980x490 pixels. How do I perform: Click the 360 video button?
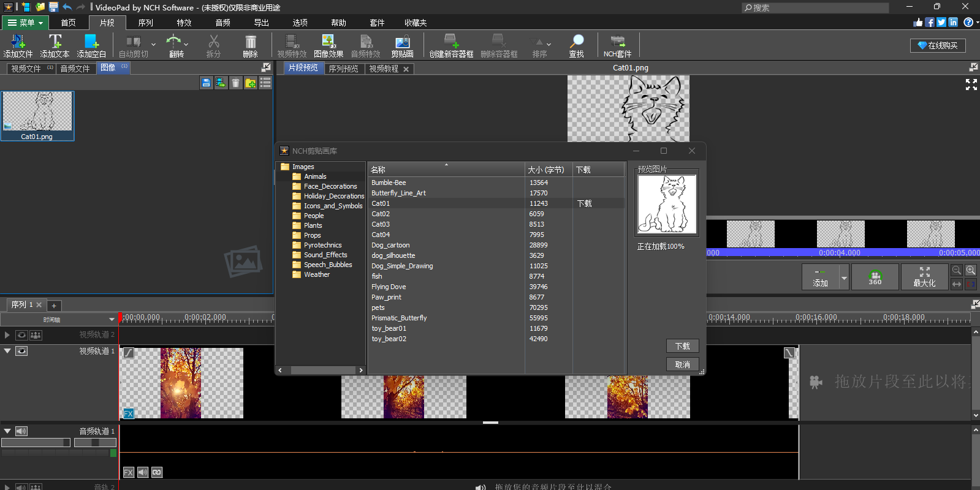875,277
